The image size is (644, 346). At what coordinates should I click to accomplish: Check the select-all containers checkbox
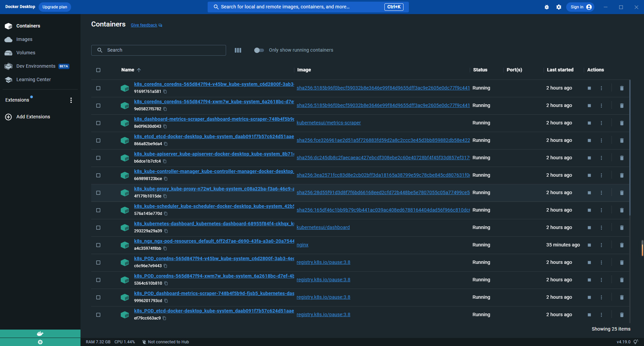(98, 70)
